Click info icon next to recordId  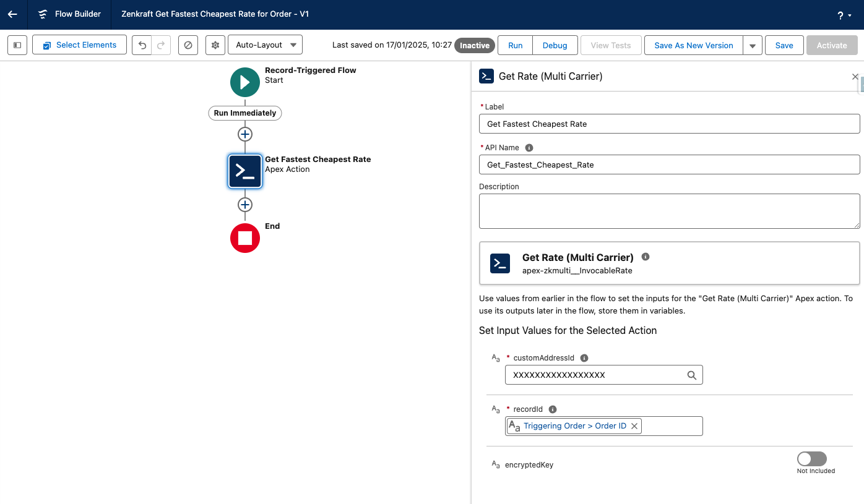tap(553, 409)
